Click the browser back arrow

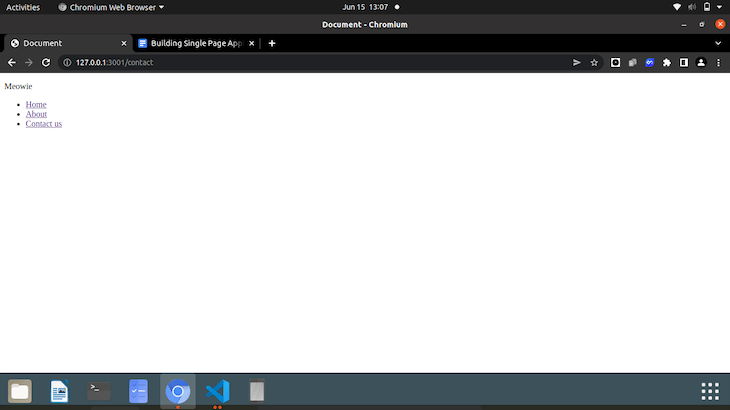pyautogui.click(x=12, y=62)
